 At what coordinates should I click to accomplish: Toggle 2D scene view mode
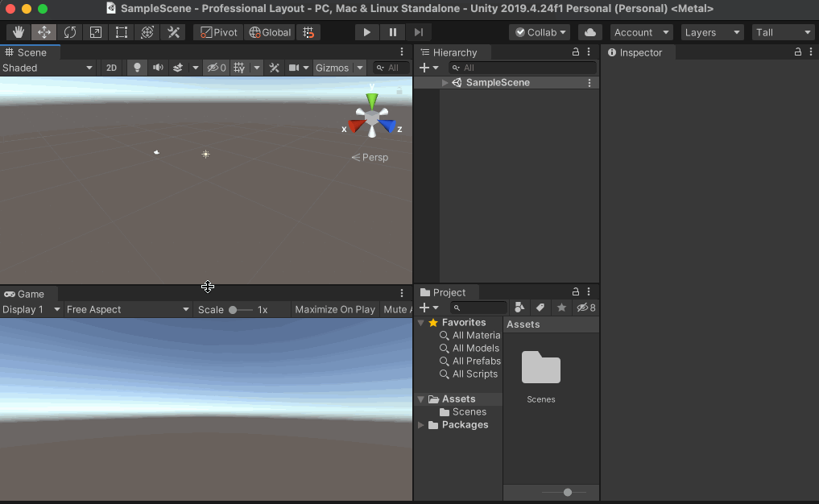tap(111, 68)
